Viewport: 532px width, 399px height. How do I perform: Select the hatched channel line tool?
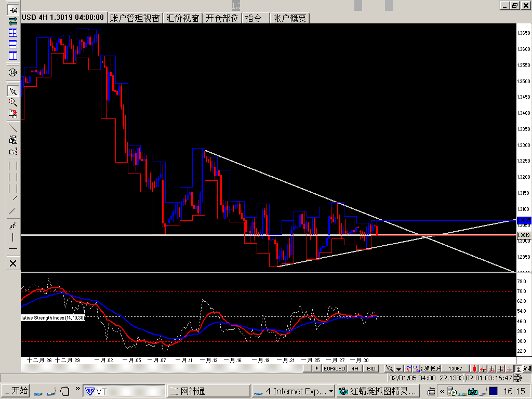(x=13, y=225)
